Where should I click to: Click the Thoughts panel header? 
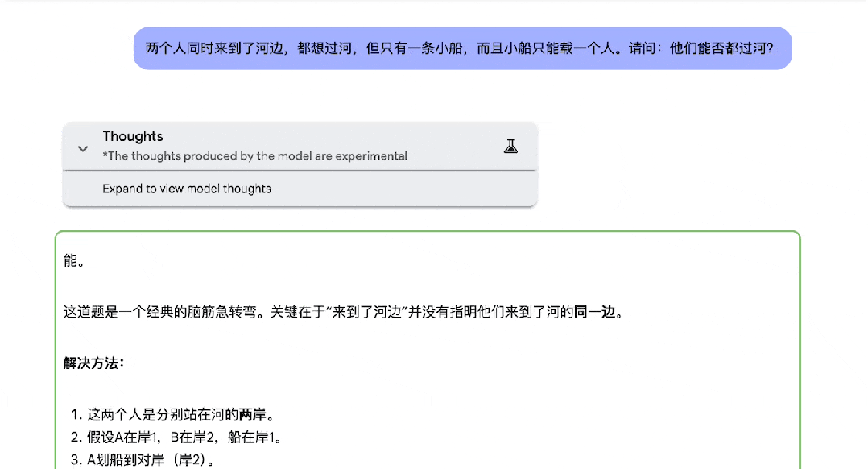click(298, 147)
